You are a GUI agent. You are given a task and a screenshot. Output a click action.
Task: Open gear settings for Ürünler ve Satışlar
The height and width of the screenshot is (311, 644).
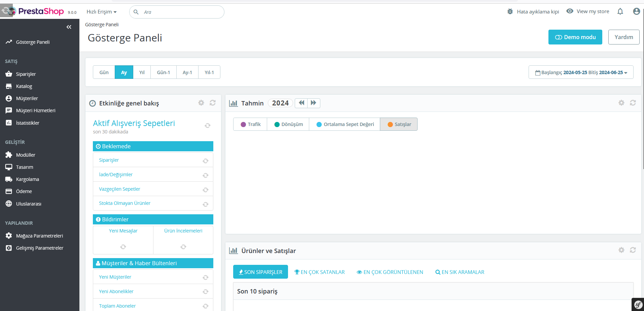(621, 250)
